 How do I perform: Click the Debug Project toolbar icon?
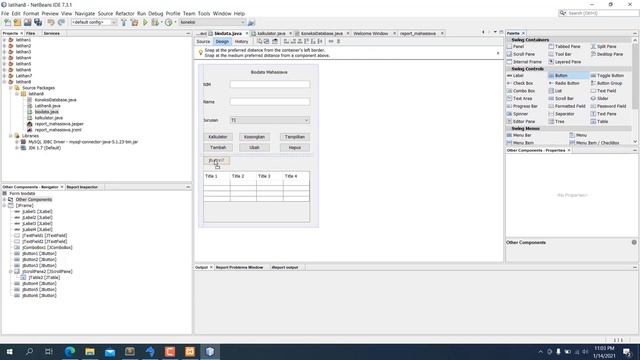coord(155,22)
